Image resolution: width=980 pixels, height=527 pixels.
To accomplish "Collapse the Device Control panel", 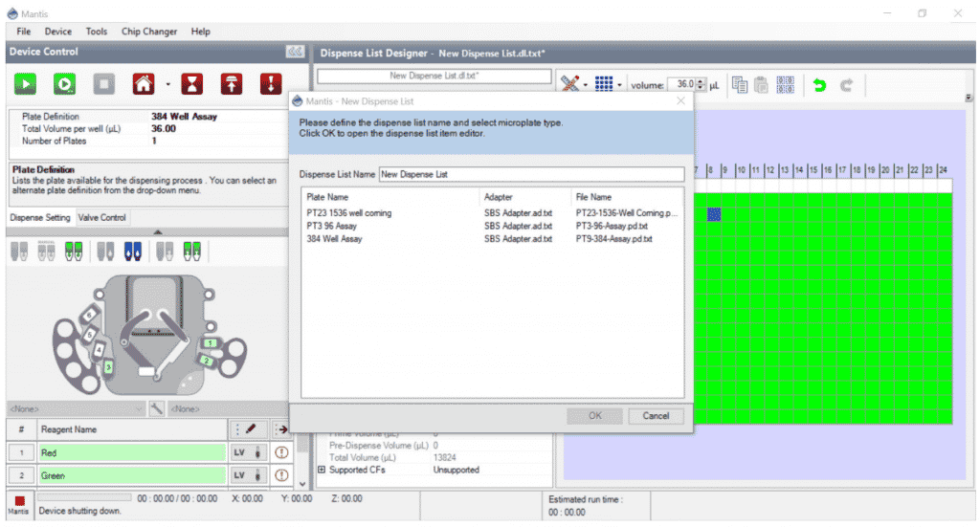I will [x=295, y=52].
